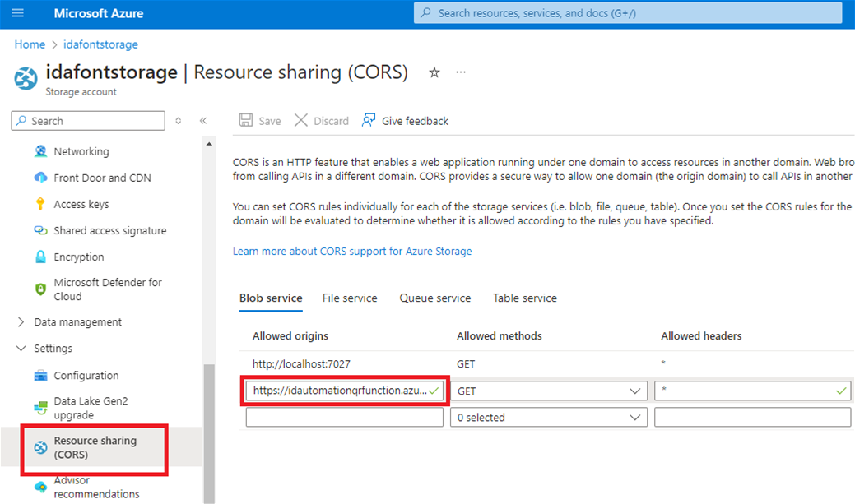This screenshot has height=504, width=855.
Task: Click the Encryption lock icon
Action: [x=41, y=257]
